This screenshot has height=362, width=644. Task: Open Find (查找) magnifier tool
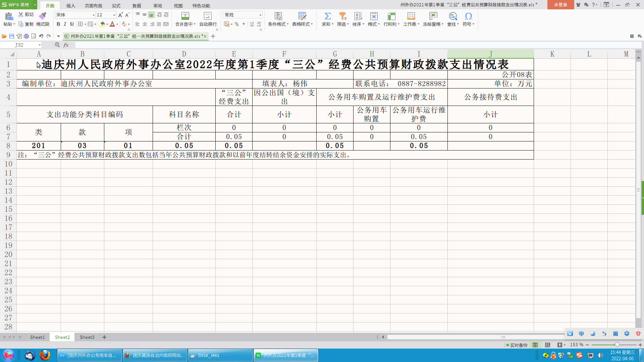pos(453,16)
